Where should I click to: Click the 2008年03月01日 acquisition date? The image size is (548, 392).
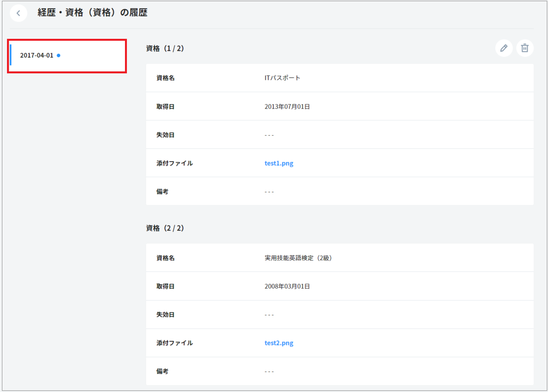287,286
